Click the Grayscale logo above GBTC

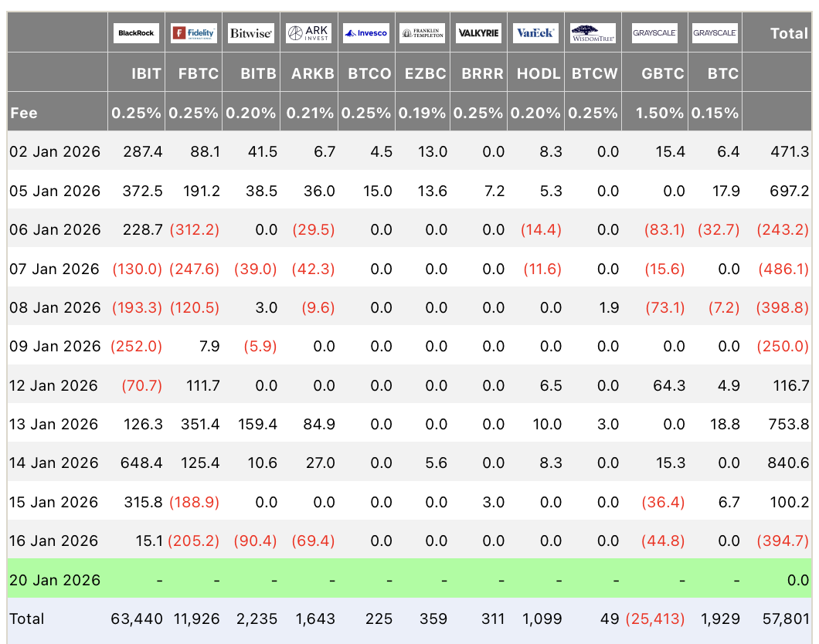[x=654, y=33]
